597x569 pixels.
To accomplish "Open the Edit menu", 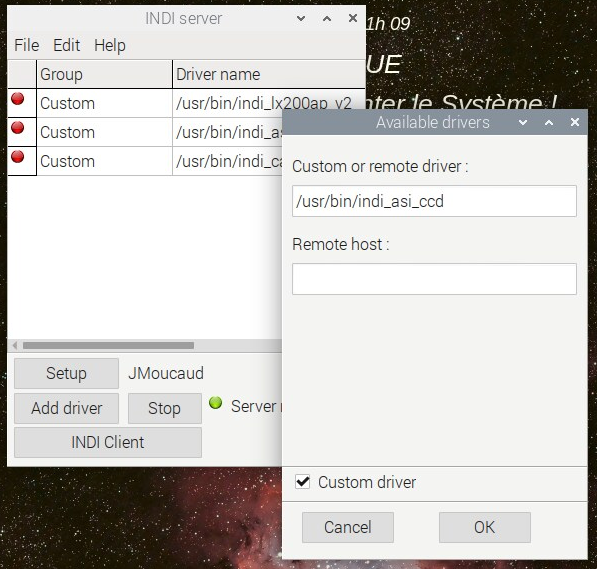I will coord(66,45).
